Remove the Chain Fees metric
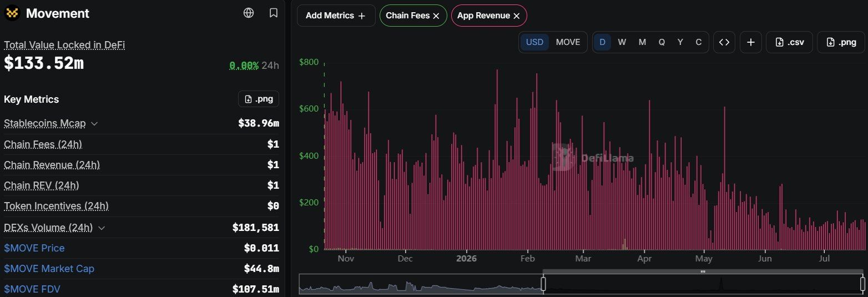 (436, 16)
